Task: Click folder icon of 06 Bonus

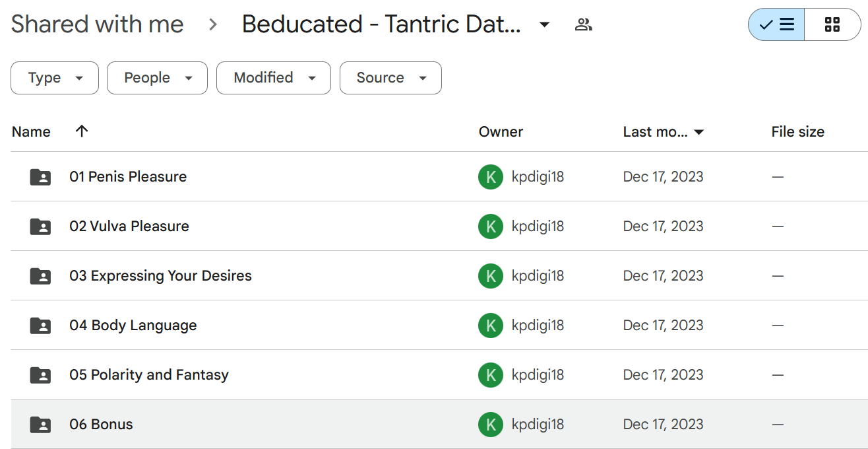Action: point(40,425)
